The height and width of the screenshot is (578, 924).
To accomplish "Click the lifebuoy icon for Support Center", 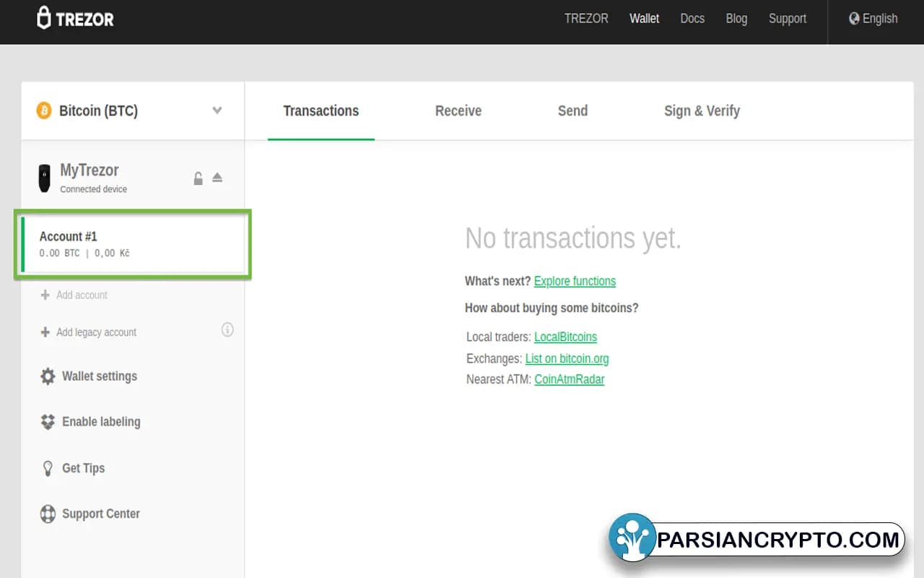I will coord(48,514).
